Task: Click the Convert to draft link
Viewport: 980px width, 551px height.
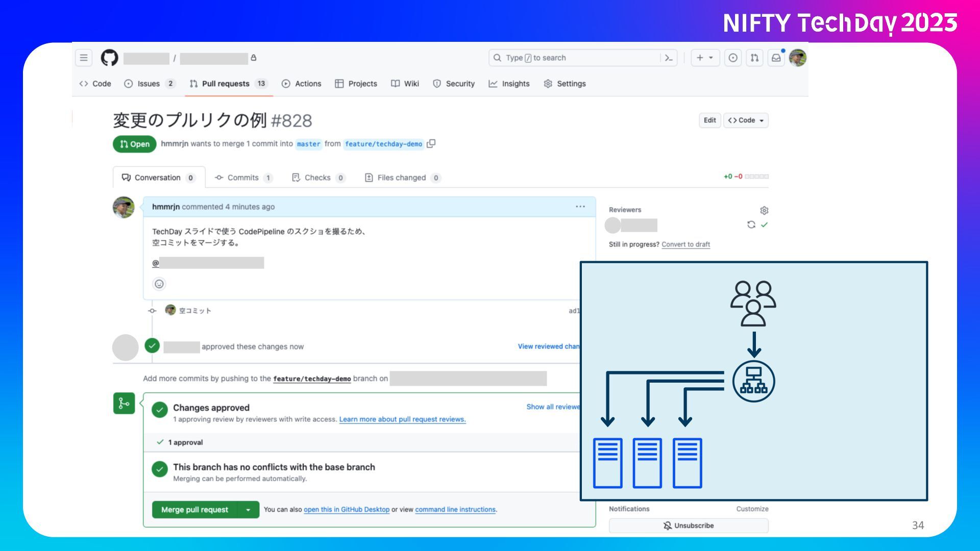Action: click(685, 244)
